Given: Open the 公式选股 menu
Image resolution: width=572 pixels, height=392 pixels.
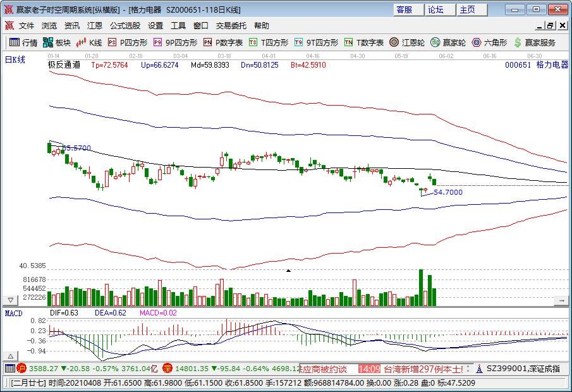Looking at the screenshot, I should tap(125, 25).
